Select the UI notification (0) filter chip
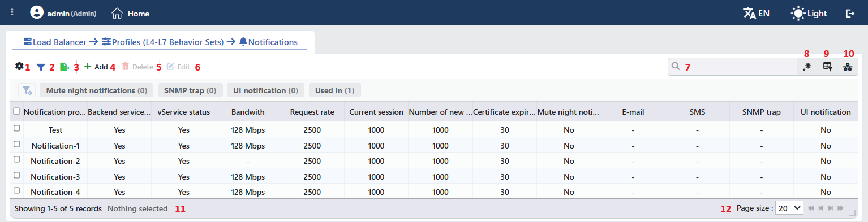 coord(265,90)
